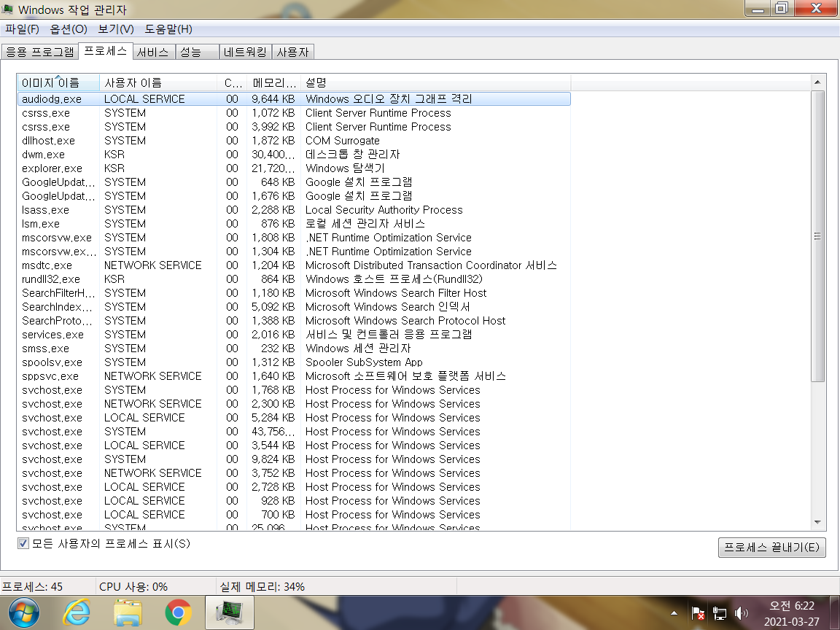
Task: Click Local Security Authority Process description
Action: coord(384,210)
